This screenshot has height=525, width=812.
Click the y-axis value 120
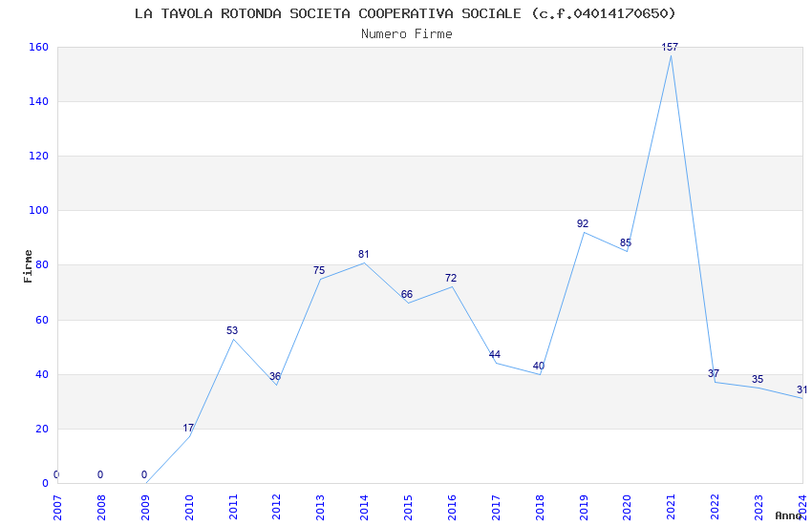pos(38,156)
